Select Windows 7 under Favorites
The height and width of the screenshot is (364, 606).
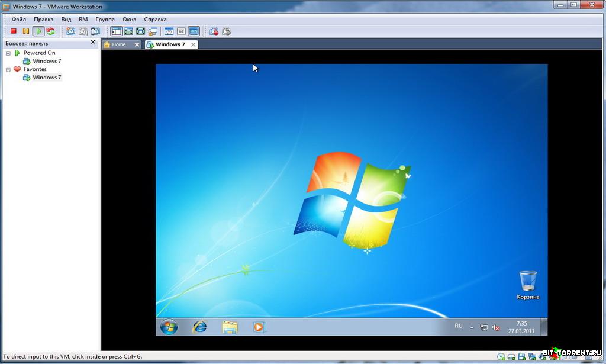tap(46, 78)
